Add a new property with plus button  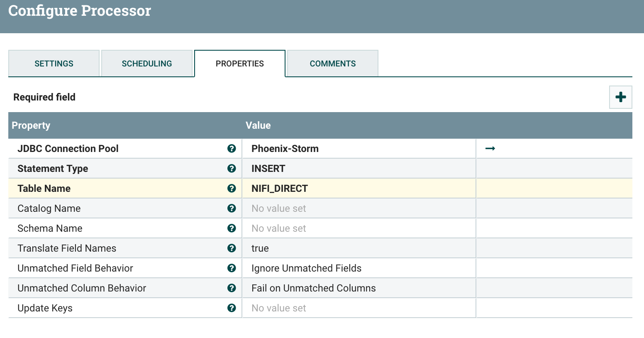coord(620,97)
